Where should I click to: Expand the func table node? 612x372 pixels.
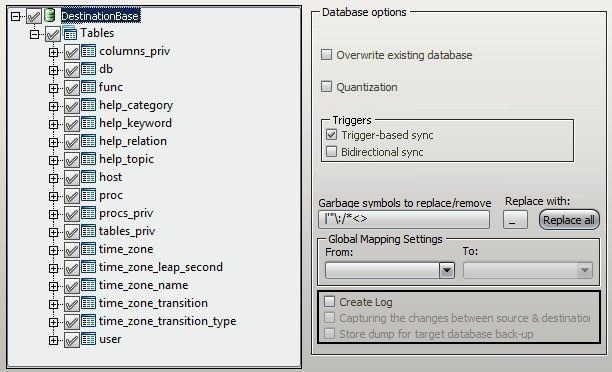click(53, 88)
